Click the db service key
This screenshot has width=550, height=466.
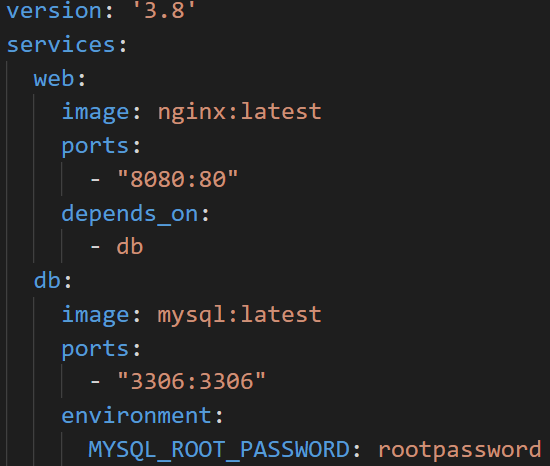[x=47, y=281]
